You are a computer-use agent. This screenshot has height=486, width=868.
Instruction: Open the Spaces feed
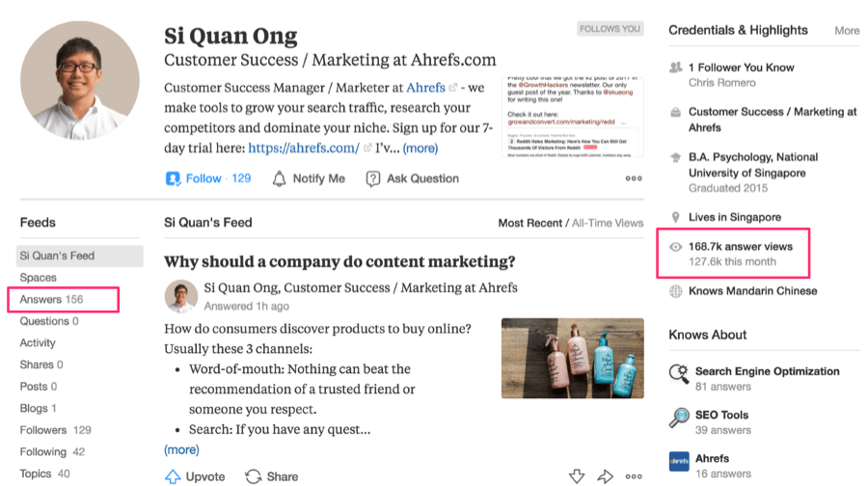click(x=39, y=278)
